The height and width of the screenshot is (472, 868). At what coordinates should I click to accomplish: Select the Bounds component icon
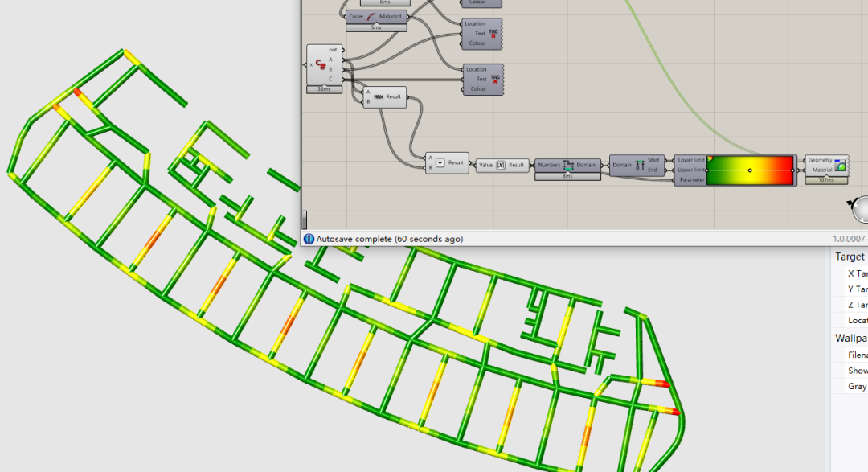tap(568, 165)
